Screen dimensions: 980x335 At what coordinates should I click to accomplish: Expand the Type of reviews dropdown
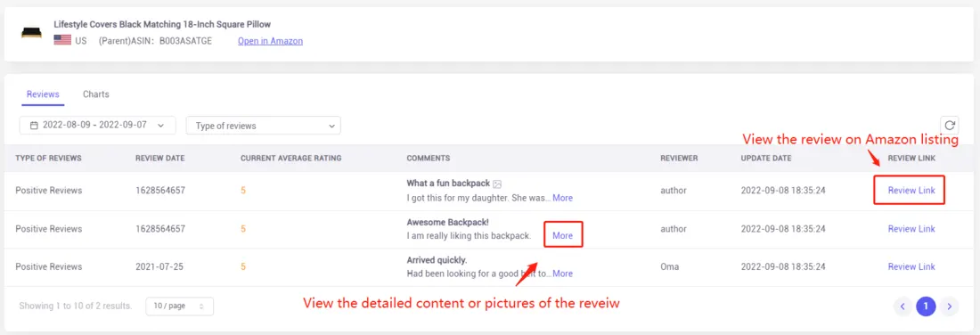263,126
